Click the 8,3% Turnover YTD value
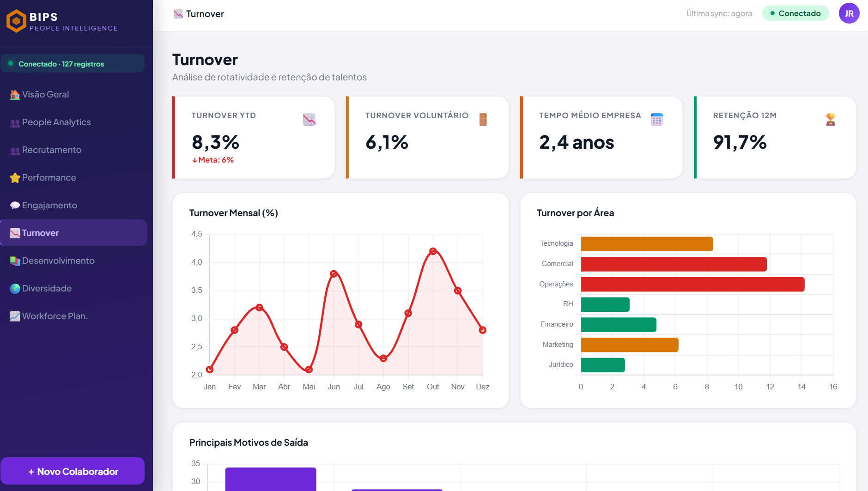 click(x=215, y=142)
